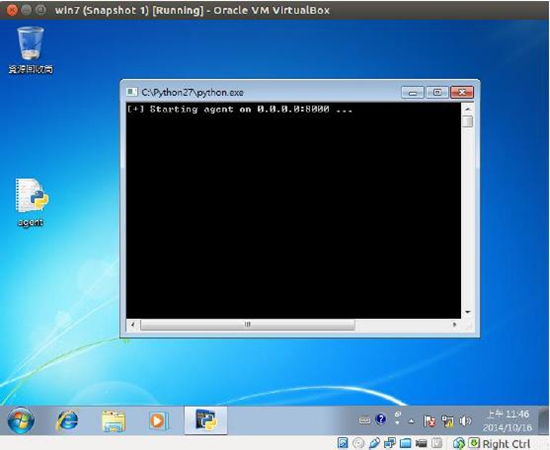550x450 pixels.
Task: Click the Show desktop strip at taskbar end
Action: pos(543,421)
